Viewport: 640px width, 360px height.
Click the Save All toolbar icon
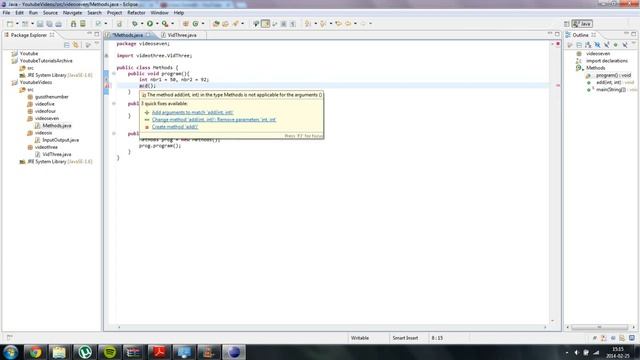pos(49,24)
